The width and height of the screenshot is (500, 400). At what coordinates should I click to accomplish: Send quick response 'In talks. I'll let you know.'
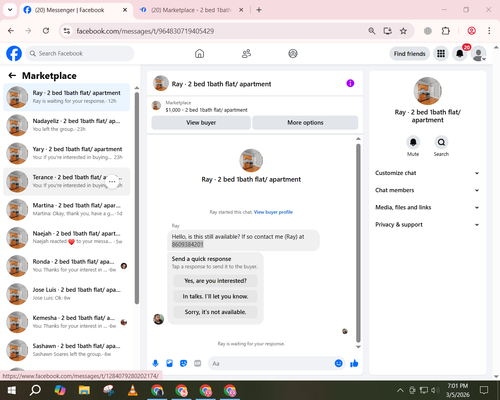pyautogui.click(x=215, y=296)
